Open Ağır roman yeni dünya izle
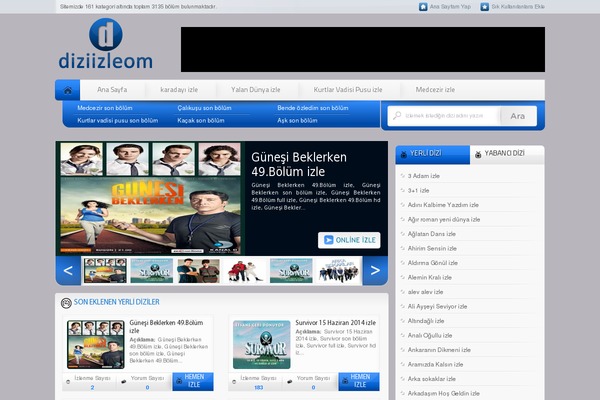Image resolution: width=600 pixels, height=400 pixels. 444,220
